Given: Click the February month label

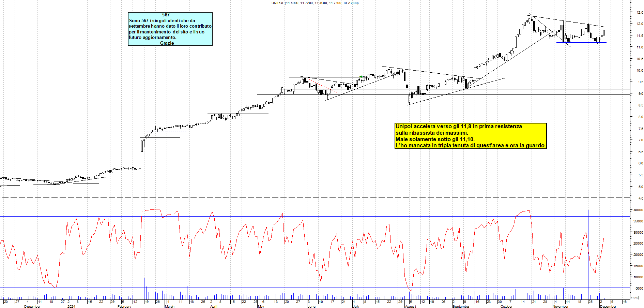Looking at the screenshot, I should point(124,306).
